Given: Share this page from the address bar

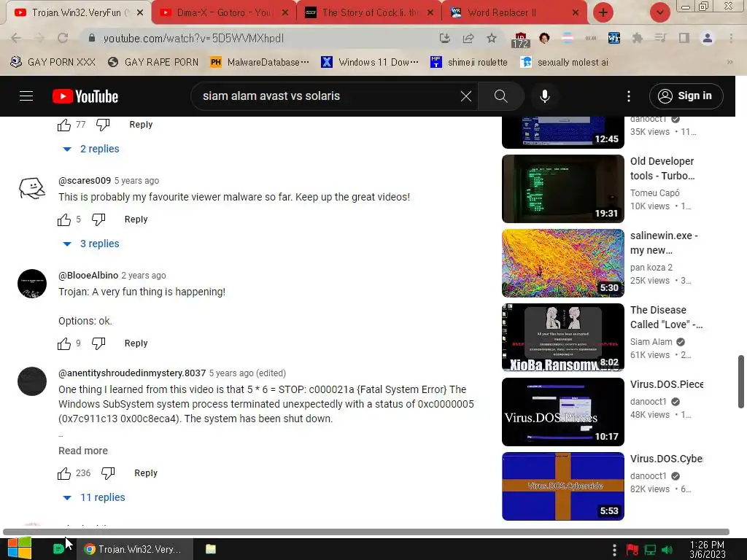Looking at the screenshot, I should tap(468, 38).
